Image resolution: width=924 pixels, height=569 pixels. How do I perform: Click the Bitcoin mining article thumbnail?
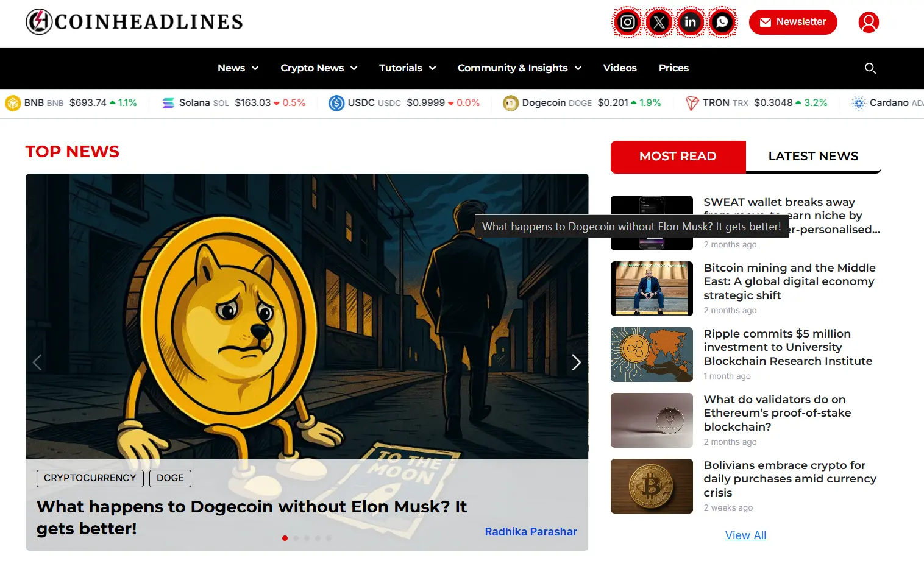click(x=652, y=289)
